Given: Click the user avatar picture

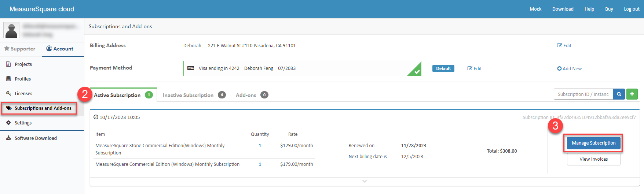Looking at the screenshot, I should [x=11, y=30].
